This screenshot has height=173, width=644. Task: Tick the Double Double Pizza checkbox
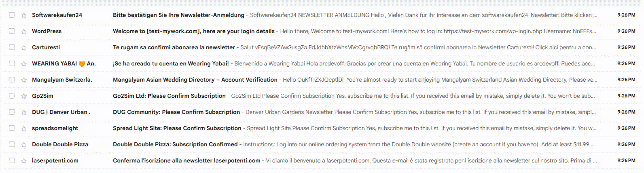pos(12,144)
